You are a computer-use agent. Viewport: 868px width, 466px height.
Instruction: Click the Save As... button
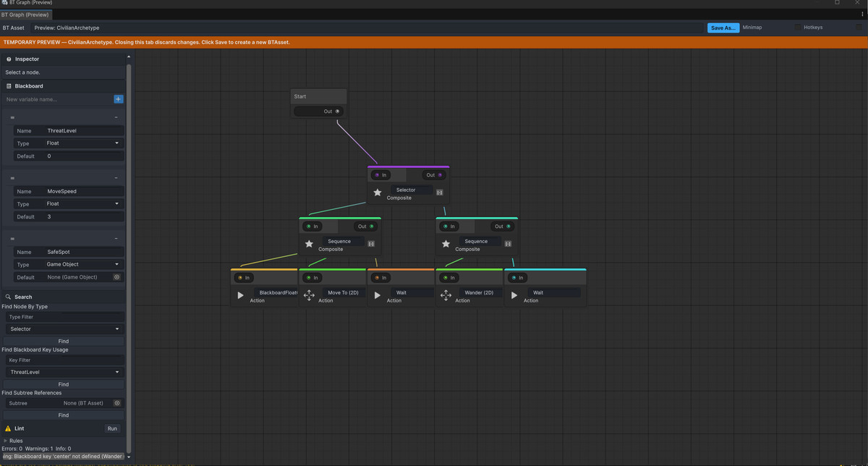(723, 27)
